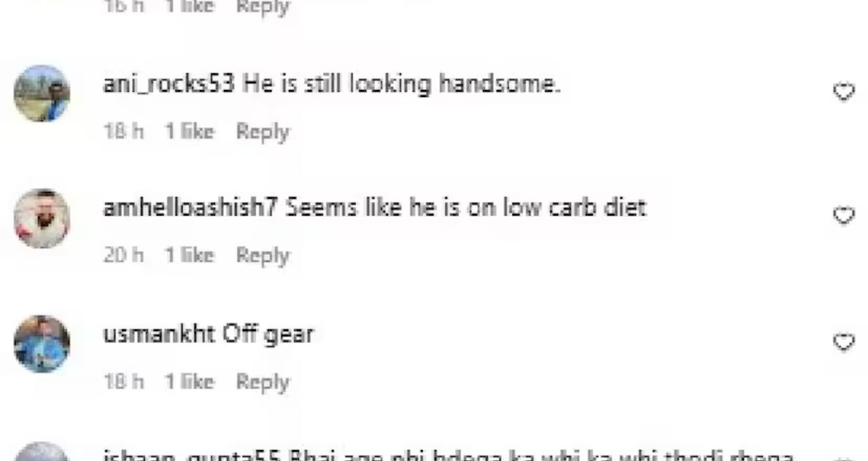Tap the heart beside usmankht's comment
The image size is (868, 461).
pos(844,342)
